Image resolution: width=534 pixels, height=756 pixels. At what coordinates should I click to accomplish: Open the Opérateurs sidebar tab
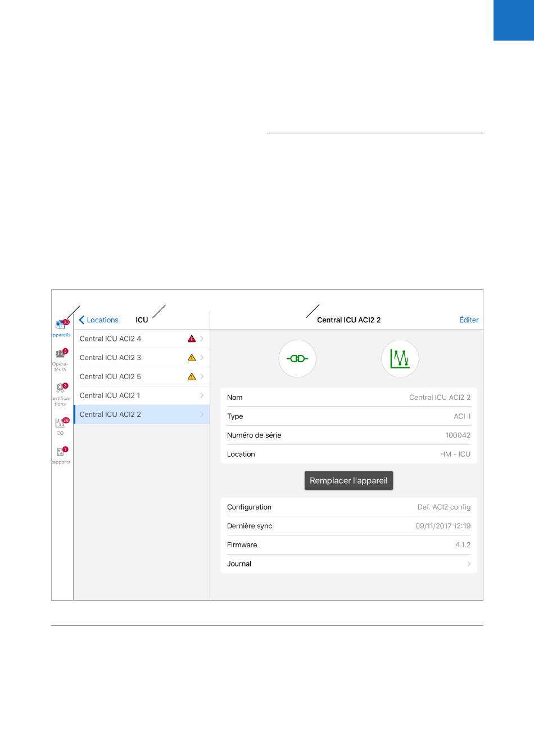pos(61,359)
